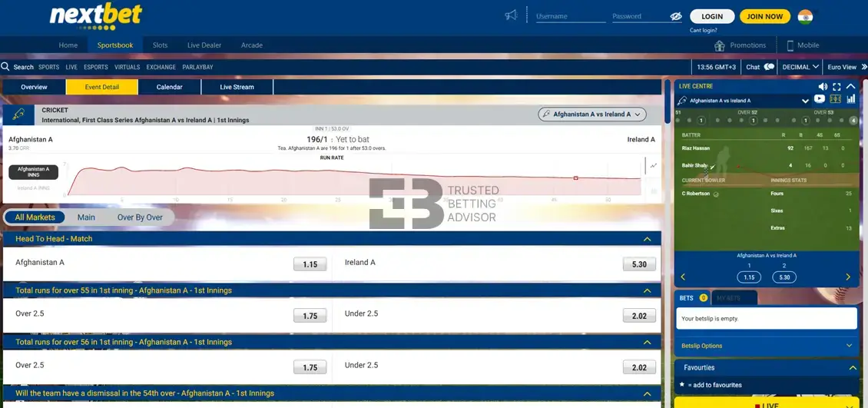Collapse the Favourites panel
Viewport: 868px width, 408px height.
[x=852, y=367]
